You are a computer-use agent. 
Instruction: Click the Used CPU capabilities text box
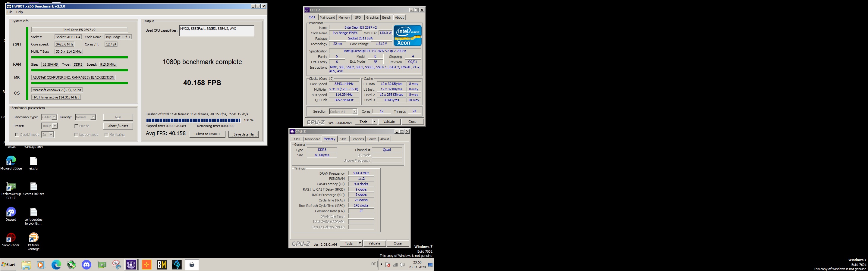(x=217, y=31)
